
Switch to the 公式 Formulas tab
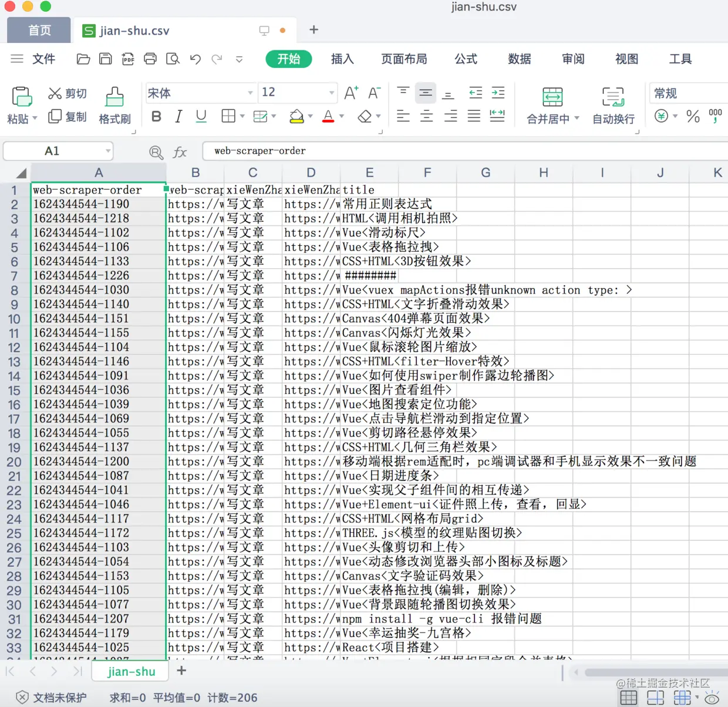pos(466,59)
